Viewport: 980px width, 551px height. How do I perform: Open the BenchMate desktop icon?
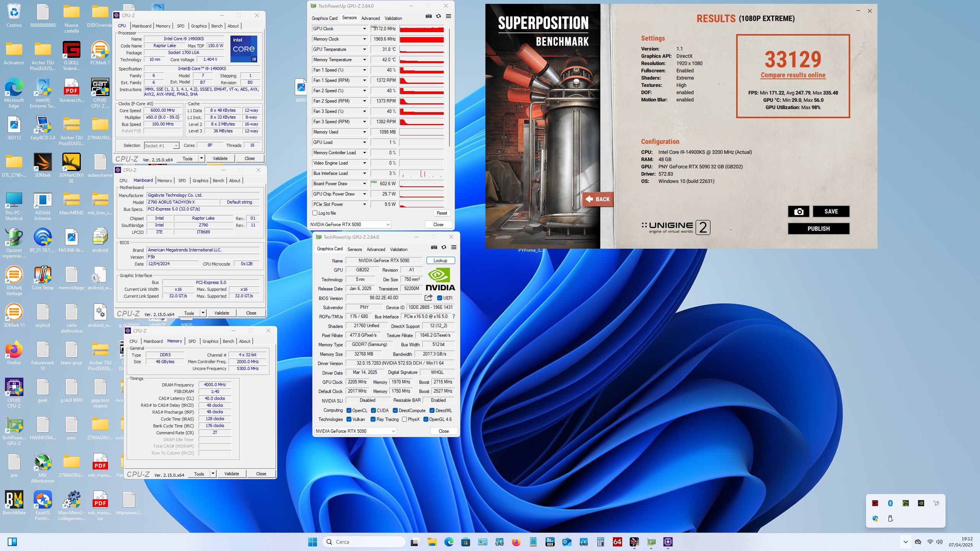[x=14, y=503]
